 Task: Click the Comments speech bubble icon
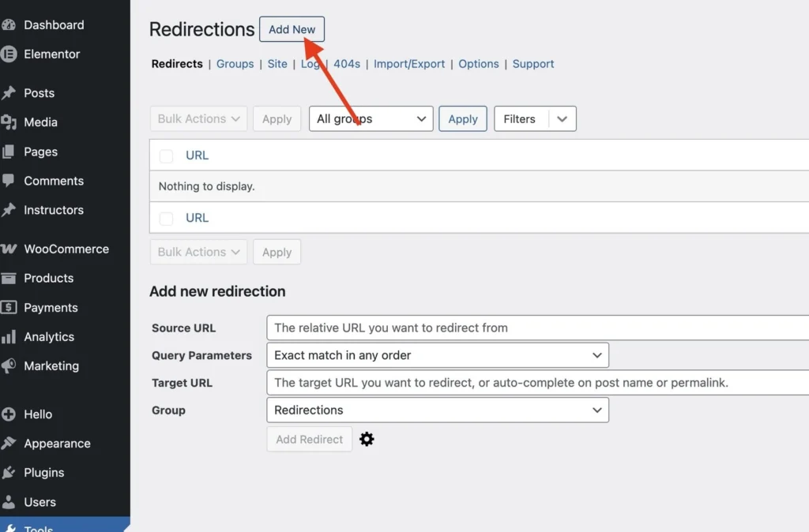coord(9,181)
